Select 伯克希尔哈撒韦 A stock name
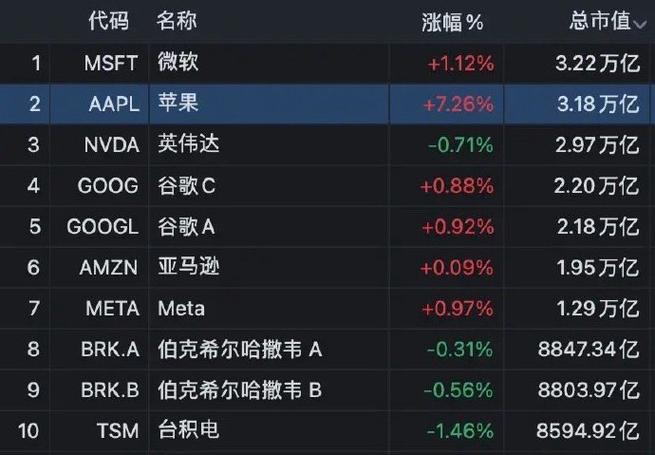 point(240,349)
